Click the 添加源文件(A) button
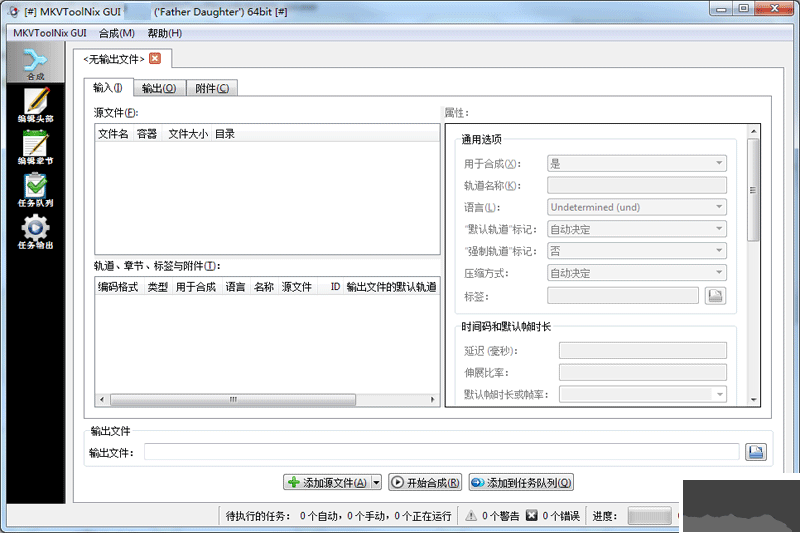Screen dimensions: 800x533 tap(328, 483)
